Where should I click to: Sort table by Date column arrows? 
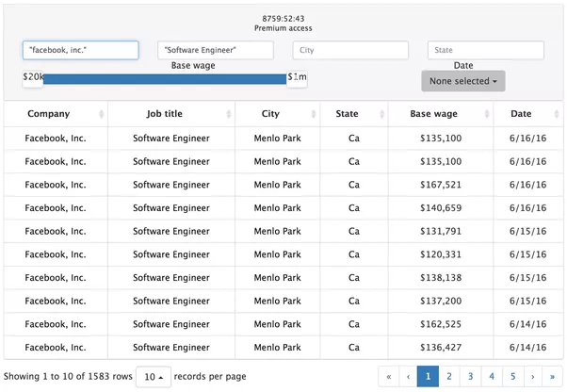[556, 114]
